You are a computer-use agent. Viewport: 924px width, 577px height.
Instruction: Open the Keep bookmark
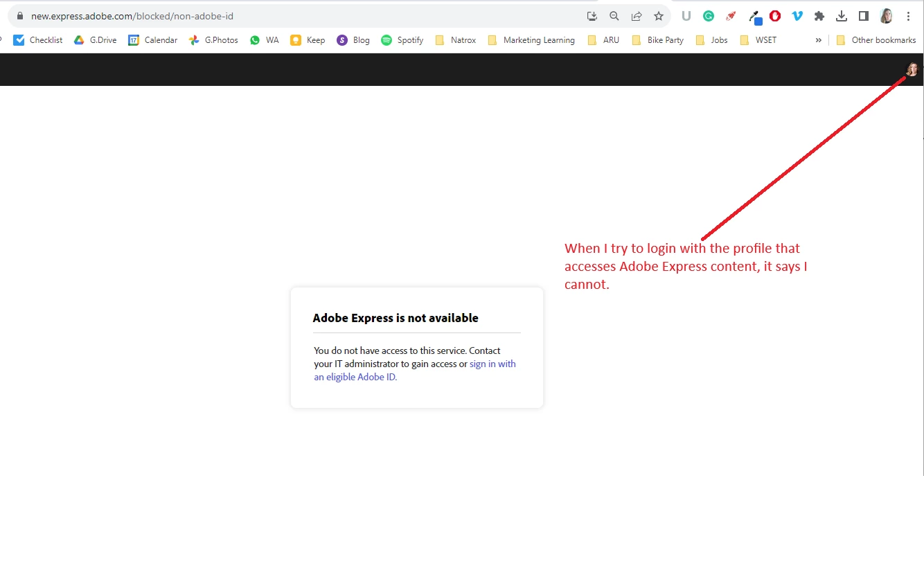(x=308, y=40)
